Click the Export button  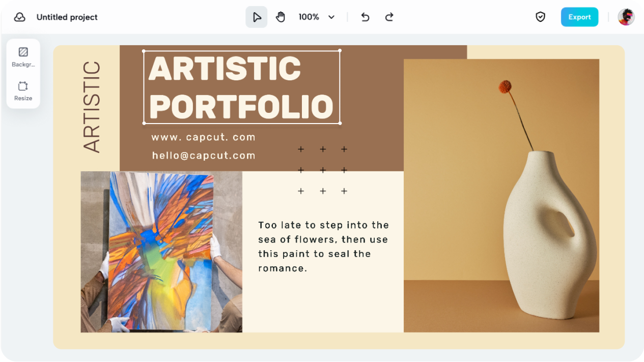pyautogui.click(x=579, y=17)
